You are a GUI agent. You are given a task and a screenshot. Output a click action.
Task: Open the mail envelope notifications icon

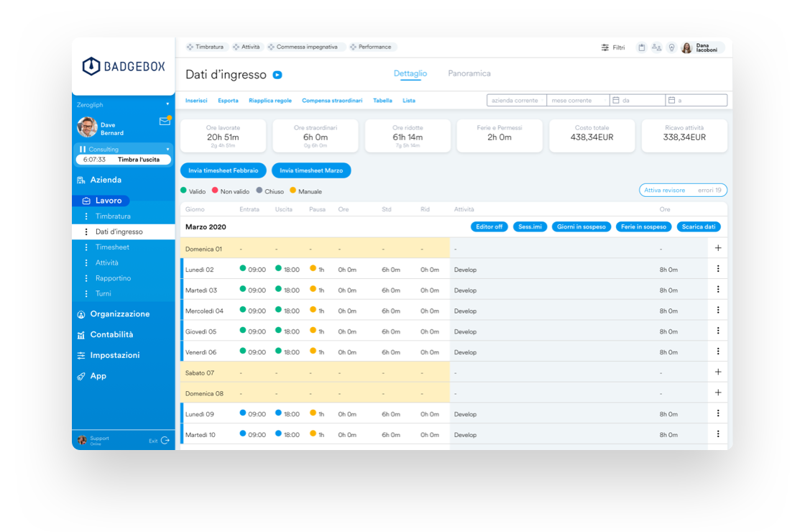[x=165, y=121]
